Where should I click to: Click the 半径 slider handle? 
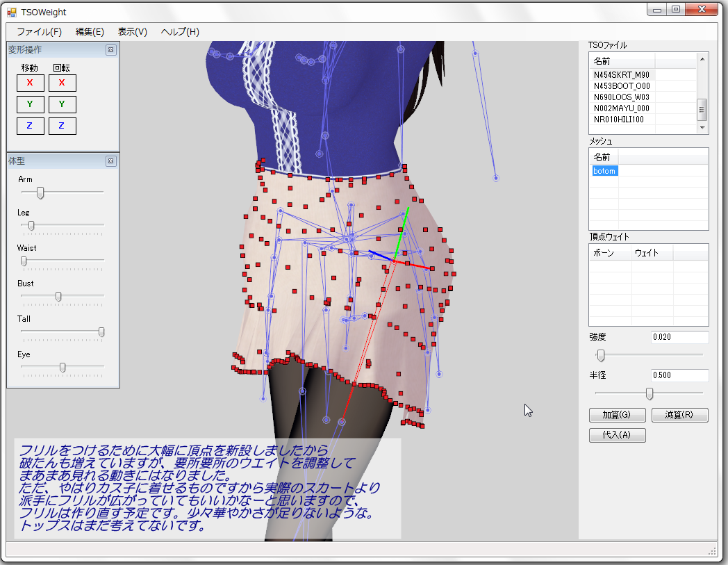pyautogui.click(x=650, y=394)
